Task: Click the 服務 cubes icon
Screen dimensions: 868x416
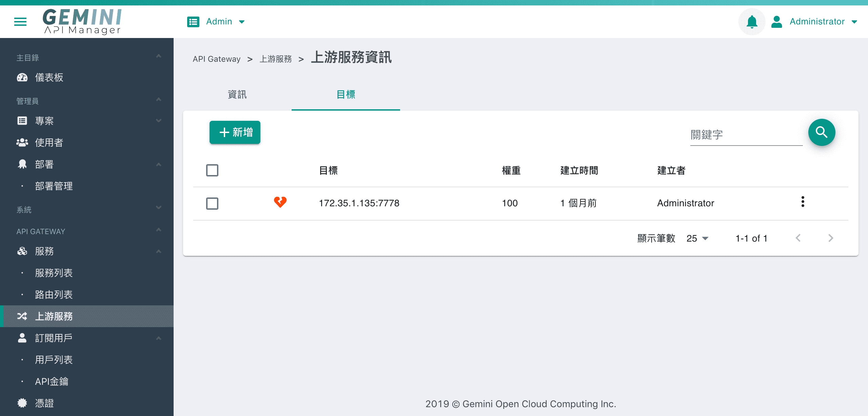Action: [22, 251]
